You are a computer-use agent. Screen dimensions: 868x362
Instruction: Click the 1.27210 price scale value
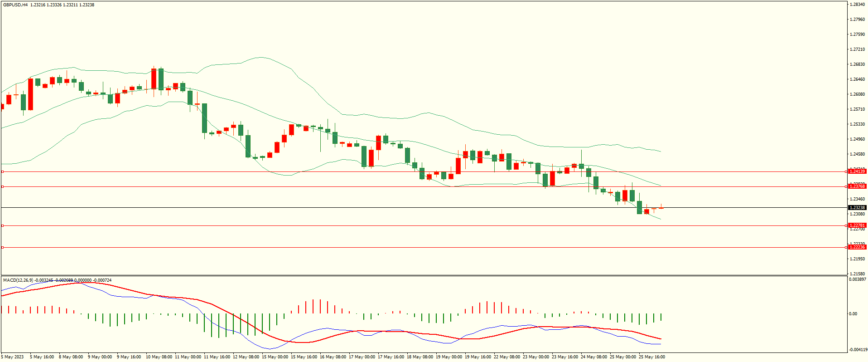858,49
